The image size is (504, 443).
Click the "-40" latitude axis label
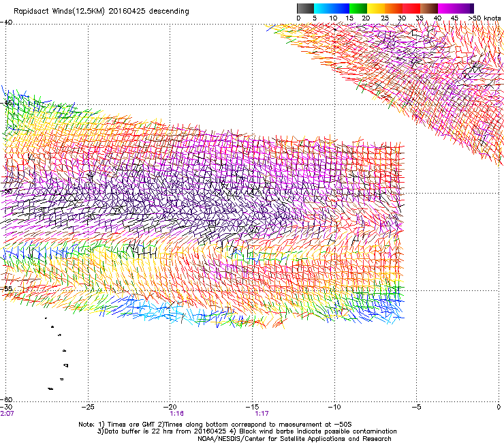click(x=6, y=22)
